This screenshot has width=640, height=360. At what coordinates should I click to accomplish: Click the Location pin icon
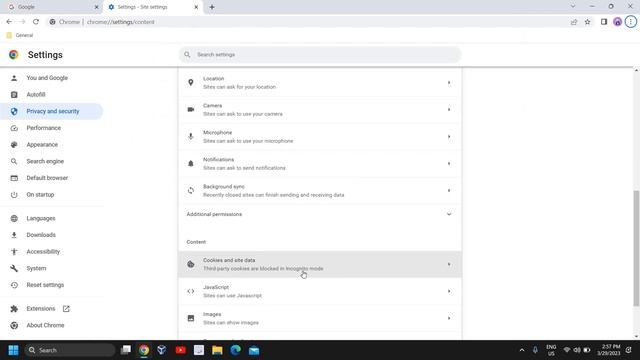click(191, 82)
